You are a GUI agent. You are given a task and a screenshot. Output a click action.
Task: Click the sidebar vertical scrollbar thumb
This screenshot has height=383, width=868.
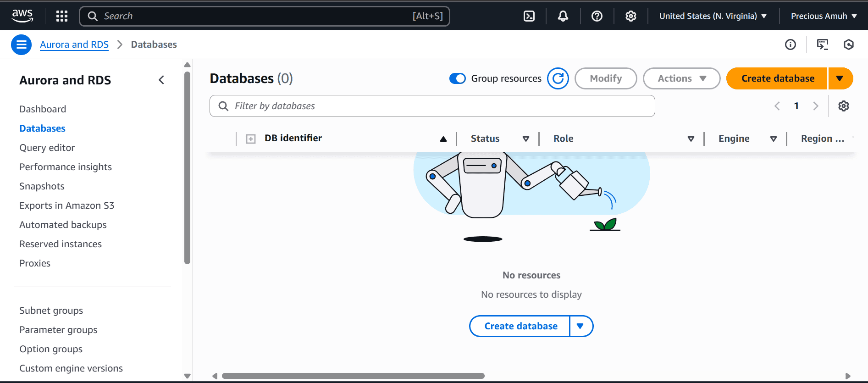pos(187,168)
